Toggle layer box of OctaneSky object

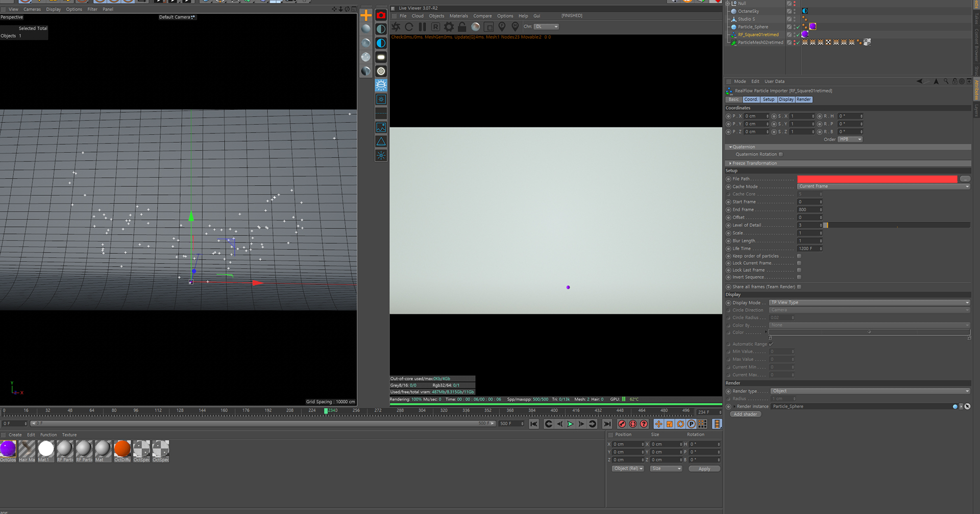tap(789, 11)
